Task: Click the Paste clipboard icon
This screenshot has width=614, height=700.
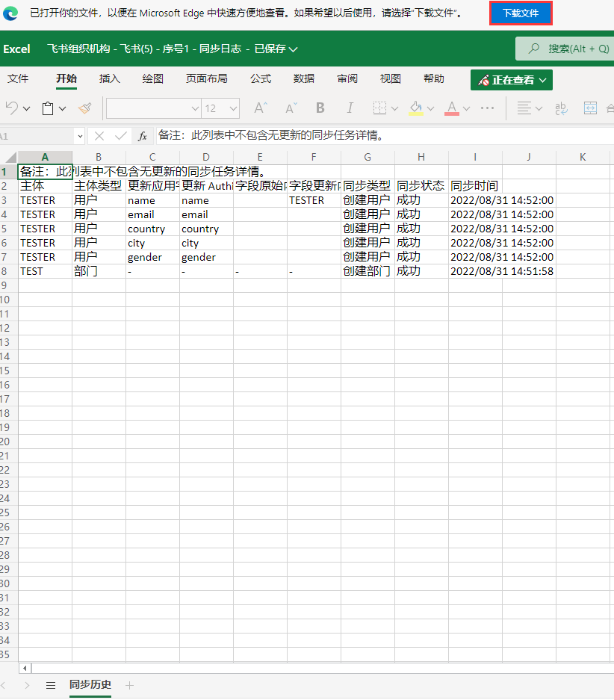Action: click(48, 108)
